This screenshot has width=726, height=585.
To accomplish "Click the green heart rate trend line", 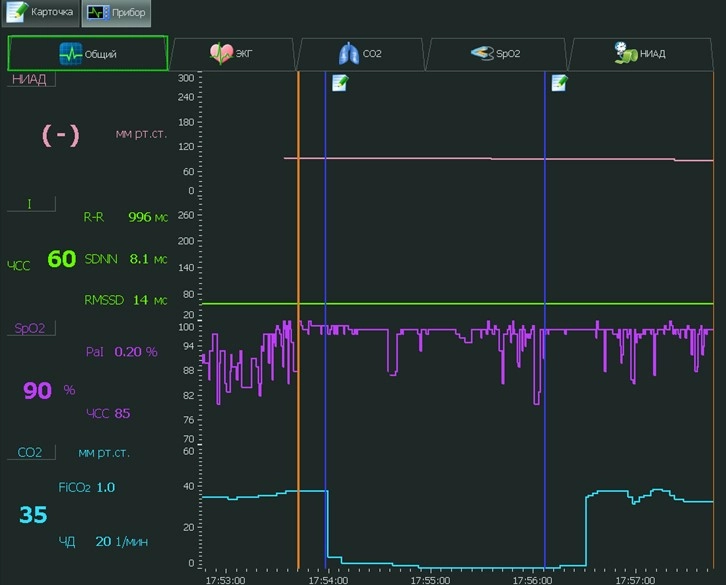I will (458, 304).
